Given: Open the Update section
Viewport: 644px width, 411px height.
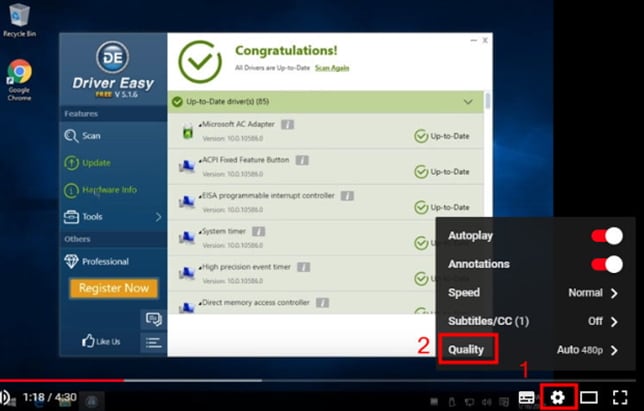Looking at the screenshot, I should click(87, 163).
